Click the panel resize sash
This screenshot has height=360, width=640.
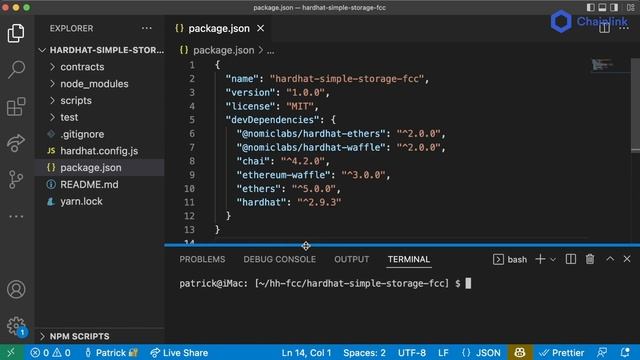click(x=402, y=245)
